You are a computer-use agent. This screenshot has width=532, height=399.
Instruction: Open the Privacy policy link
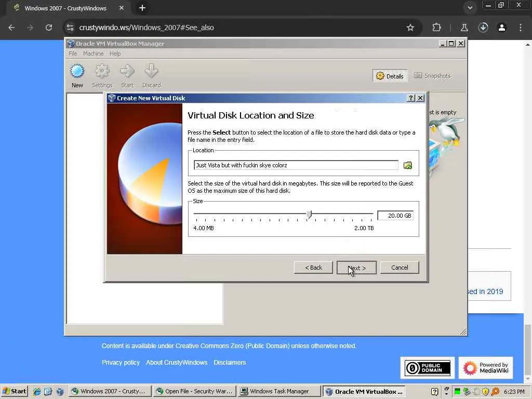[121, 362]
